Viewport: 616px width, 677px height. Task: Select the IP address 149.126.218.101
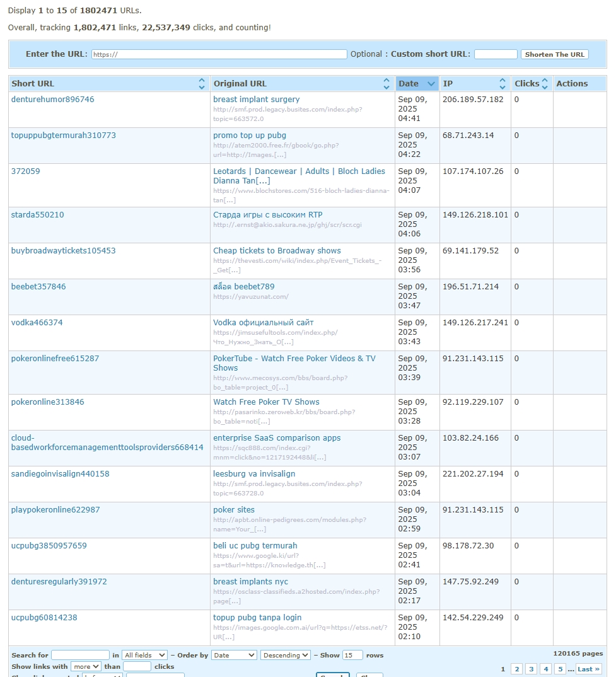tap(475, 214)
